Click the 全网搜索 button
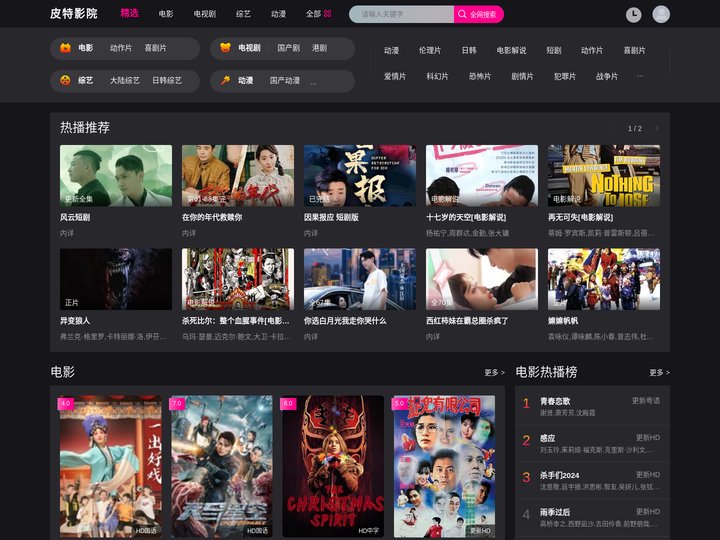The width and height of the screenshot is (720, 540). [x=479, y=14]
